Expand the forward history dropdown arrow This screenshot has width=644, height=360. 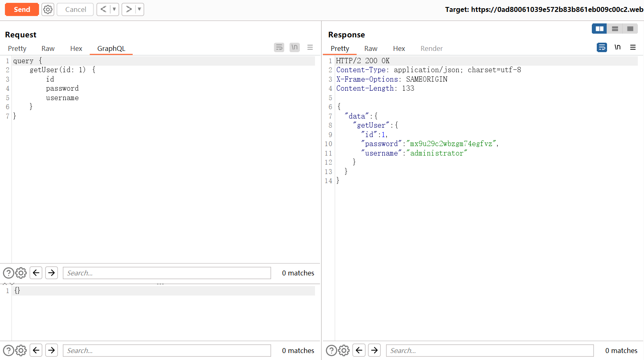[139, 9]
